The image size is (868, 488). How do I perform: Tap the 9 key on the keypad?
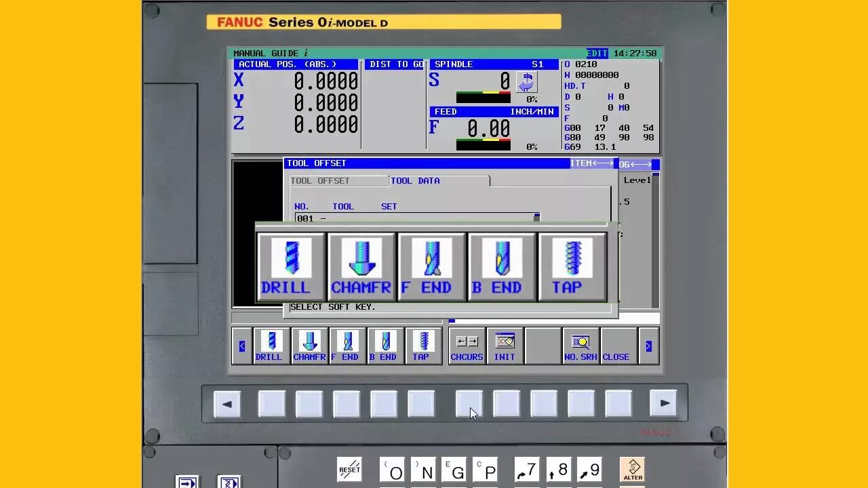click(x=589, y=470)
